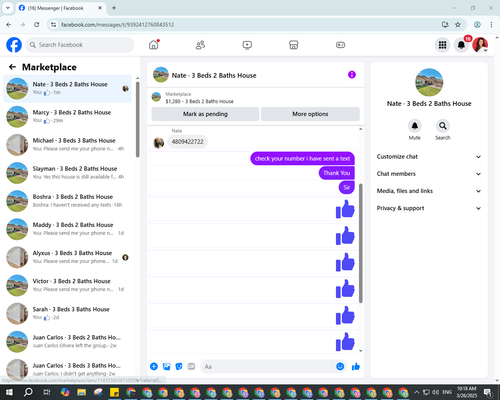Click the message thread scrollbar
This screenshot has height=400, width=500.
[x=361, y=243]
